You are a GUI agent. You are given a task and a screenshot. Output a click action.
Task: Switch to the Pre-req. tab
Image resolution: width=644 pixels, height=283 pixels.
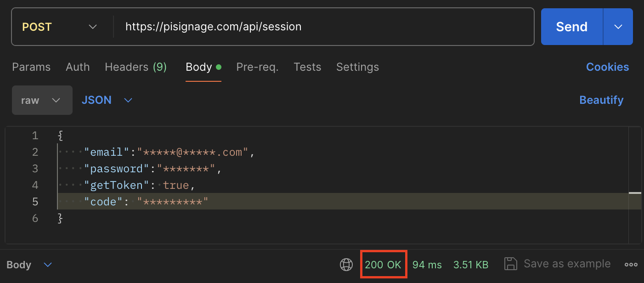coord(257,67)
